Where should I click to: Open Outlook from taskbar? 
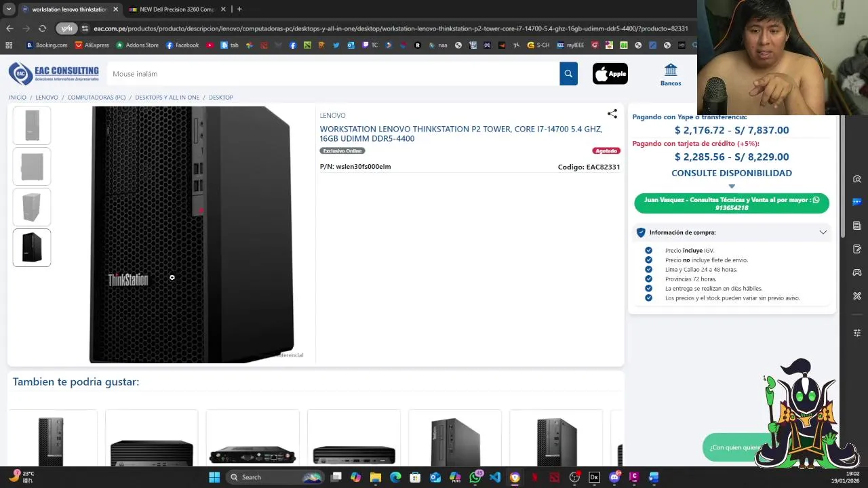click(435, 477)
